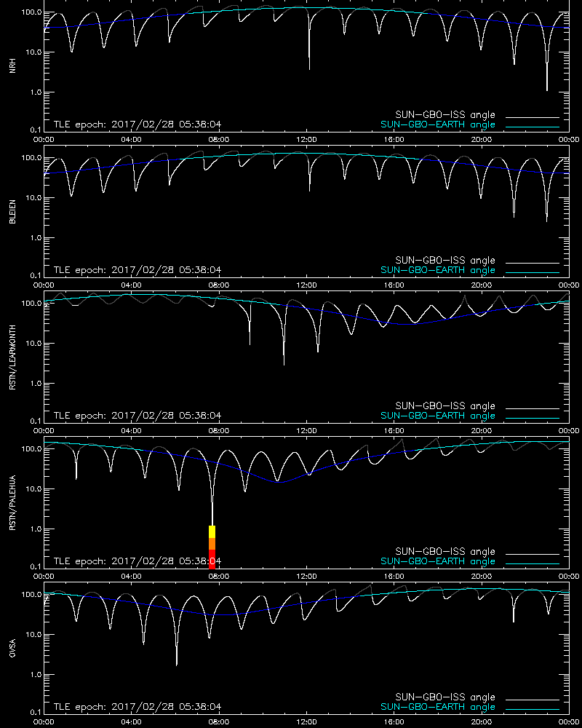Click SUN-GBO-EARTH angle legend in BLEIEN panel
The height and width of the screenshot is (728, 582).
pos(438,270)
